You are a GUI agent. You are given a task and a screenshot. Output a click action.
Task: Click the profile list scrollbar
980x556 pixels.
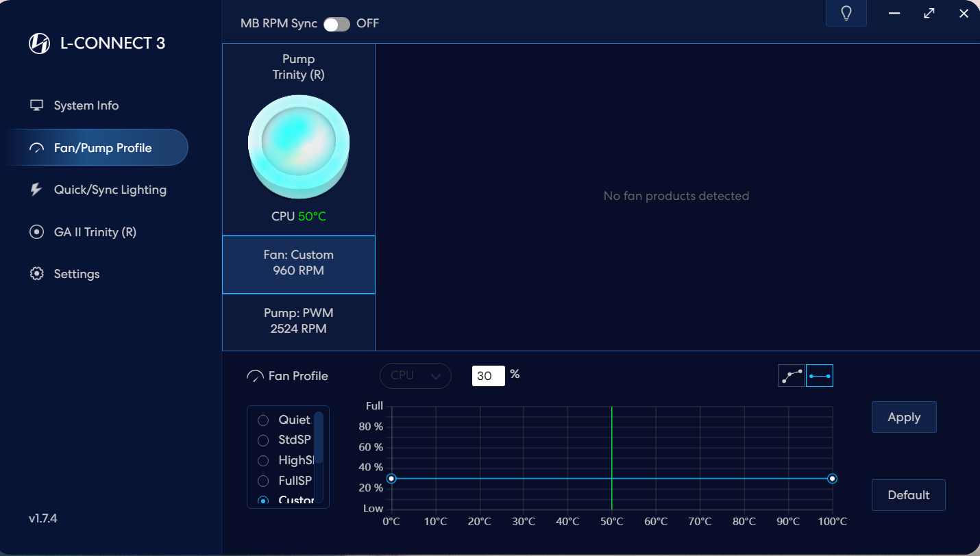(x=318, y=438)
